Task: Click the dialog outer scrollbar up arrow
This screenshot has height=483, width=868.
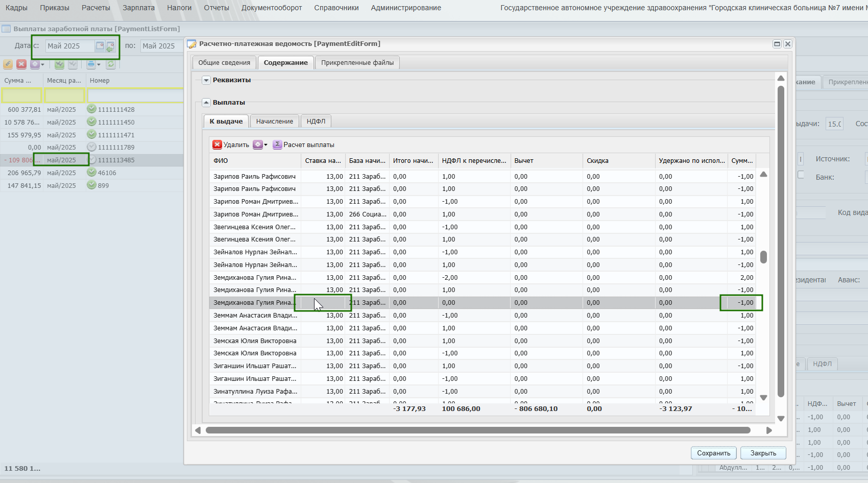Action: pyautogui.click(x=780, y=78)
